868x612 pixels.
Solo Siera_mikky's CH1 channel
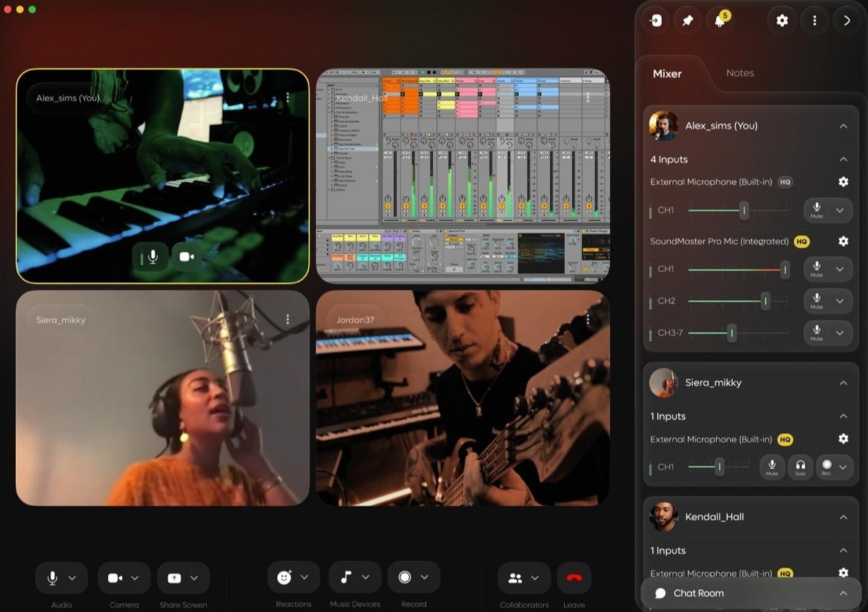click(800, 467)
